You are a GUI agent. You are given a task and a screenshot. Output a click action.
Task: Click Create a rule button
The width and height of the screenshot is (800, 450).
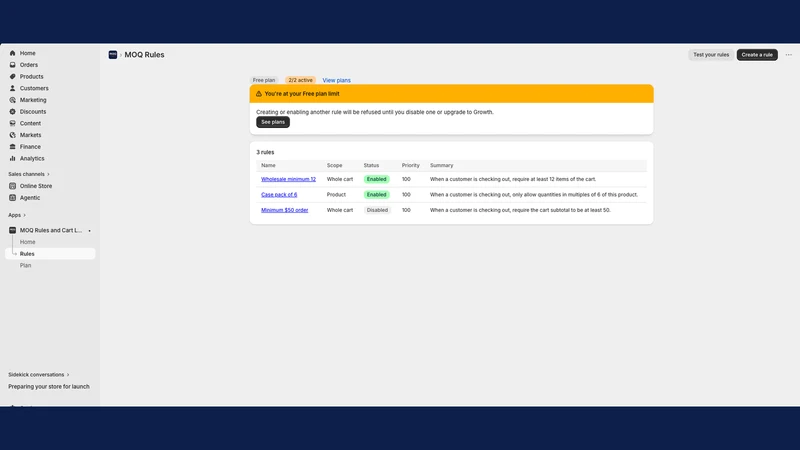(x=757, y=55)
